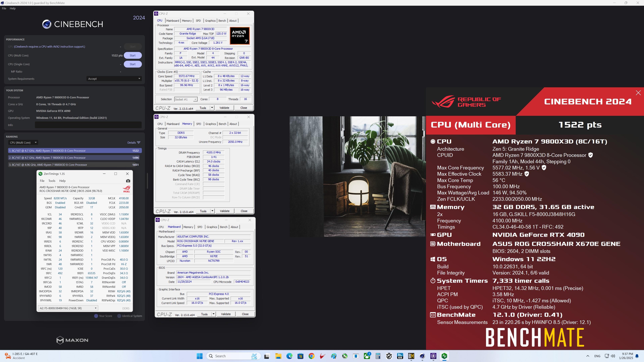Open the Cinebench Help menu
The width and height of the screenshot is (644, 362).
coord(13,8)
